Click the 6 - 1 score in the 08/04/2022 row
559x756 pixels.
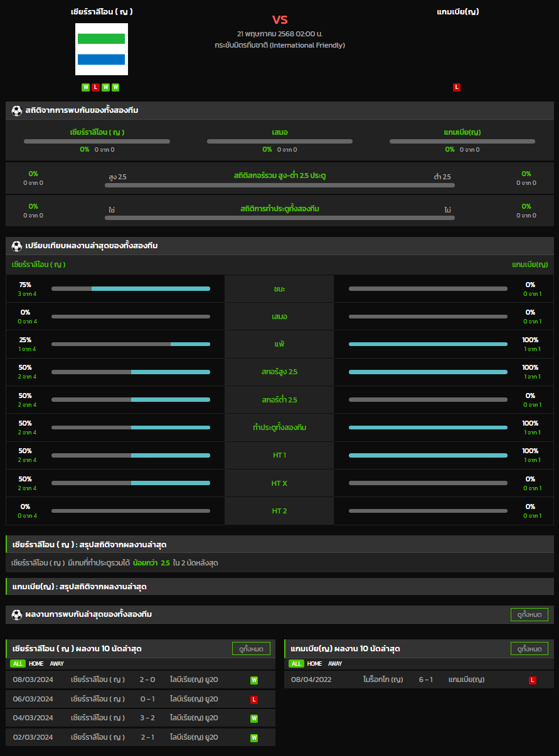click(426, 680)
